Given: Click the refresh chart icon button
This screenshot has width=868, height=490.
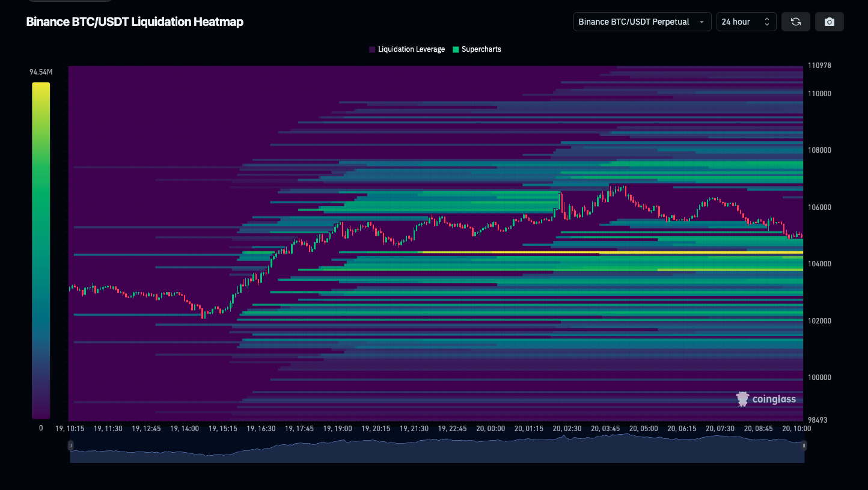Looking at the screenshot, I should pos(796,22).
